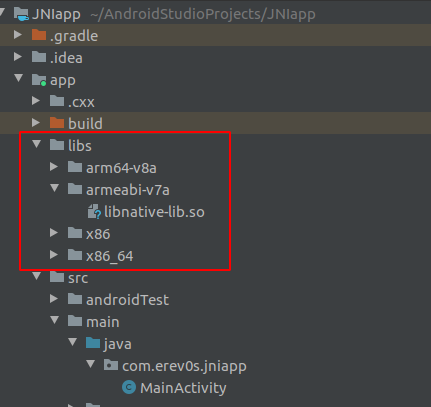
Task: Collapse the libs folder arrow
Action: 37,145
